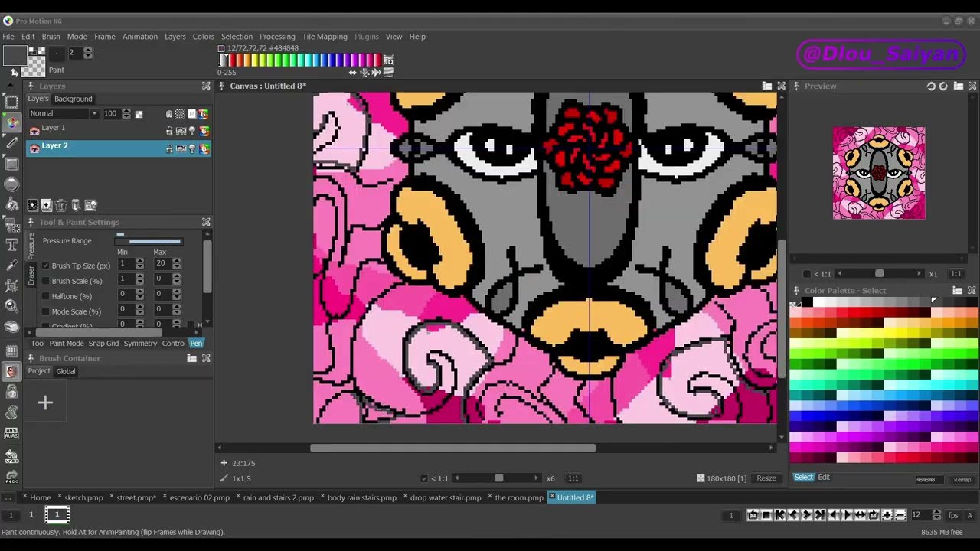Image resolution: width=980 pixels, height=551 pixels.
Task: Click the preview thumbnail image
Action: coord(879,173)
